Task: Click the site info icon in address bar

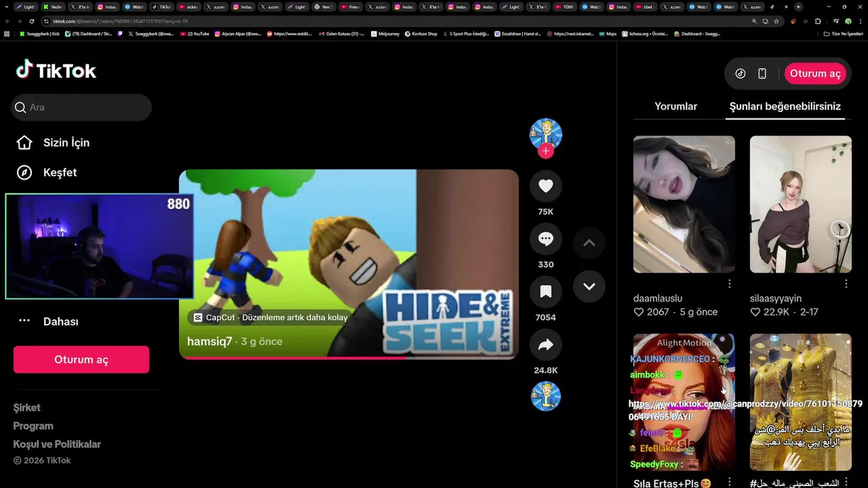Action: click(47, 21)
